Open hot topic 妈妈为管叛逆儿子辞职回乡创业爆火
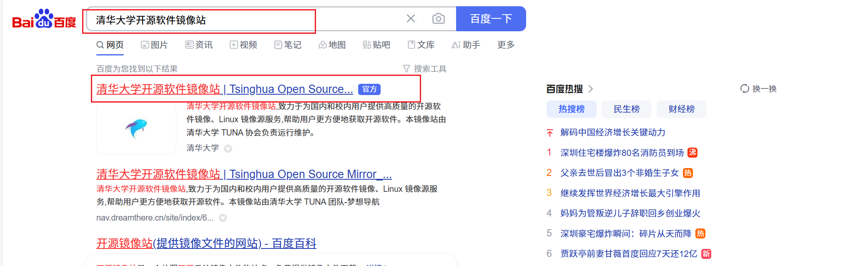 click(630, 213)
